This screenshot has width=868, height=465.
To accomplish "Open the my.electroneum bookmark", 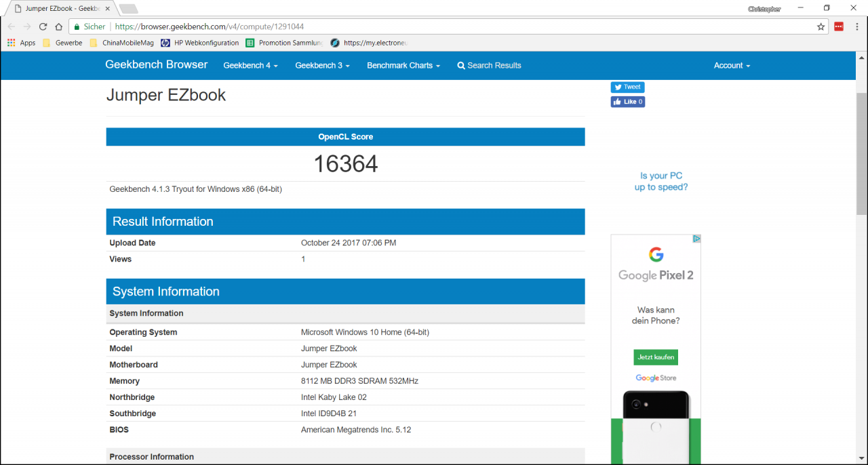I will pyautogui.click(x=369, y=43).
